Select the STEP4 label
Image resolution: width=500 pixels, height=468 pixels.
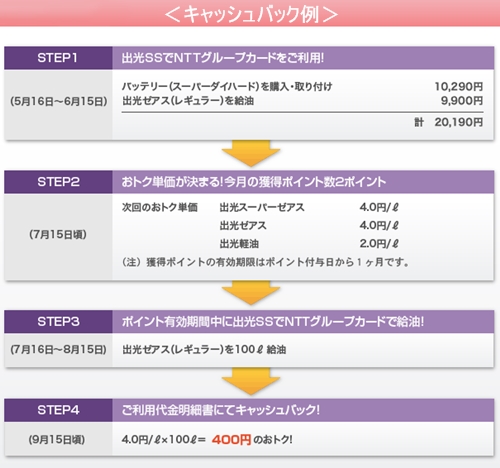(58, 410)
